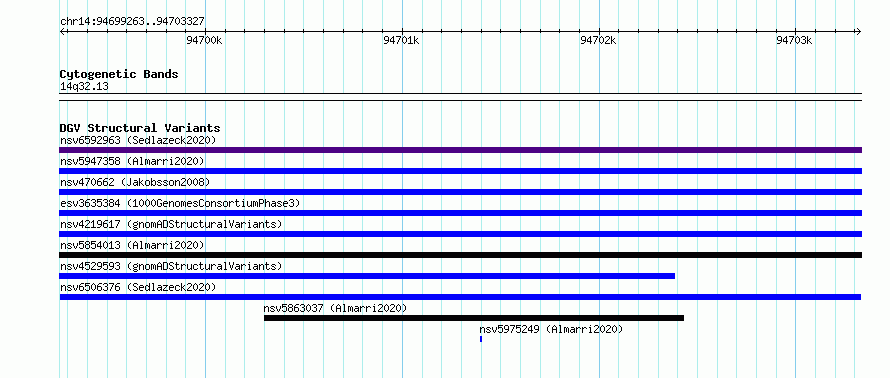Image resolution: width=890 pixels, height=378 pixels.
Task: Select the purple nsv6592963 variant bar
Action: (460, 150)
